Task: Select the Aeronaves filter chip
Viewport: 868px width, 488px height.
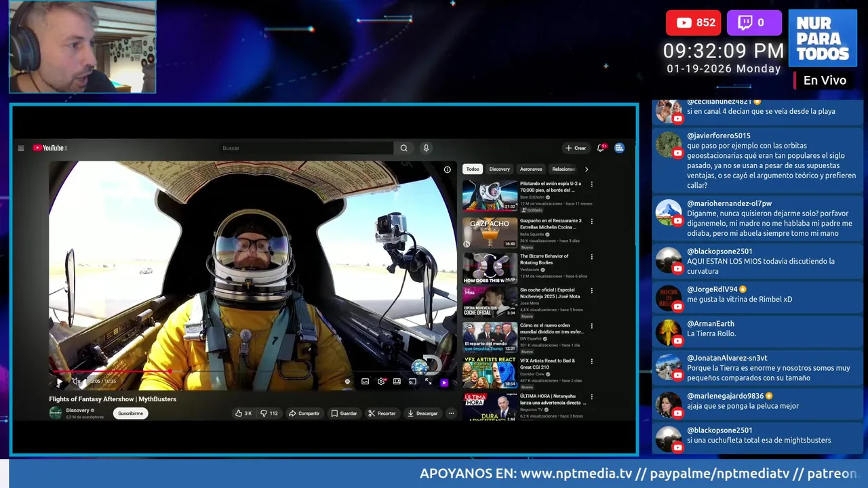Action: coord(531,169)
